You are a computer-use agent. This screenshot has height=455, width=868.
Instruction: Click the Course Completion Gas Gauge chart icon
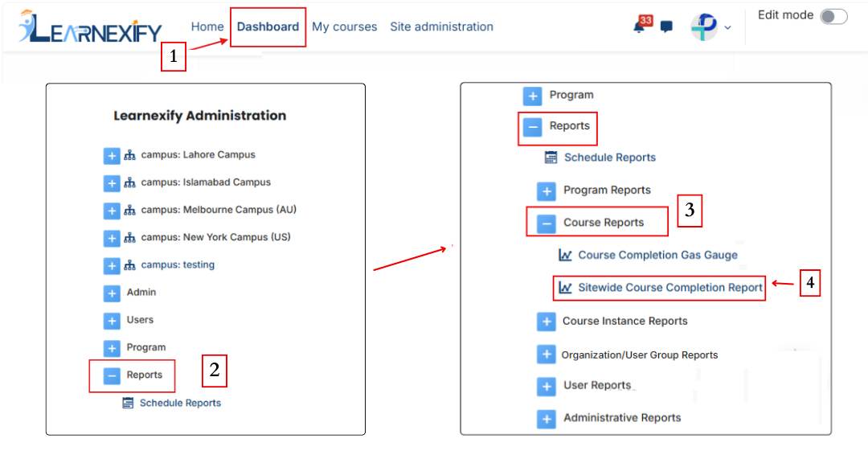point(565,255)
